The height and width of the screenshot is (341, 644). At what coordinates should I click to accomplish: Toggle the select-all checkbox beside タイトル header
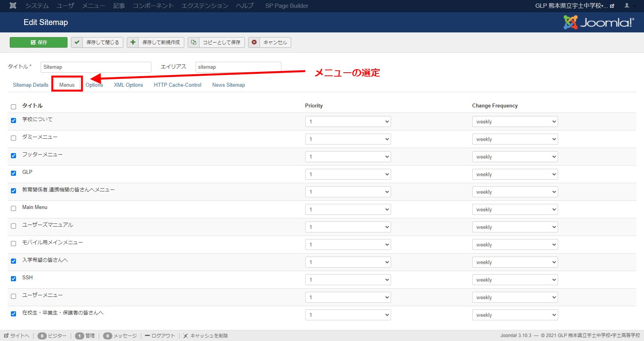pos(14,107)
